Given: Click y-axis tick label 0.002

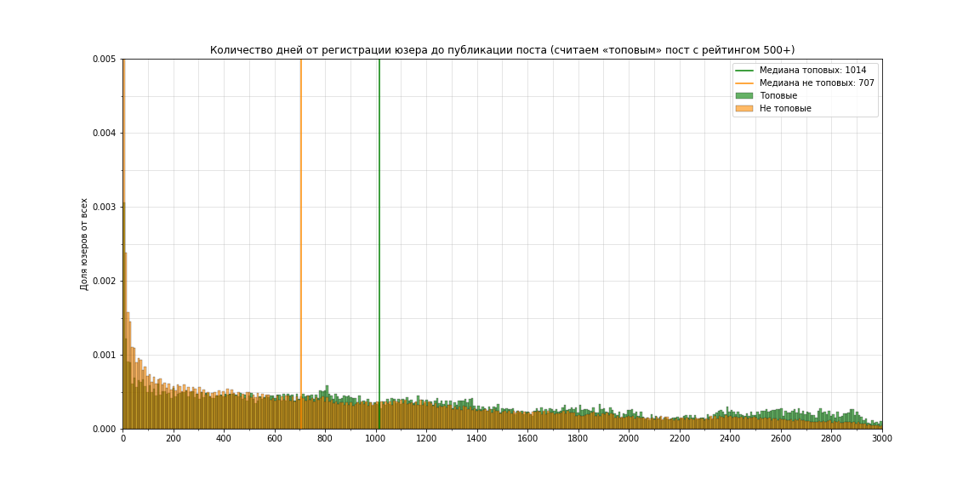Looking at the screenshot, I should pos(105,282).
